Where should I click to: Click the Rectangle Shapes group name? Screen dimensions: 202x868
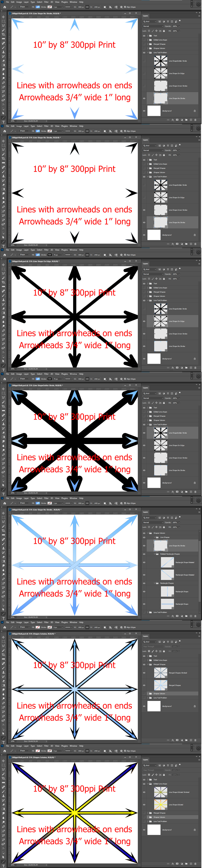pyautogui.click(x=167, y=583)
